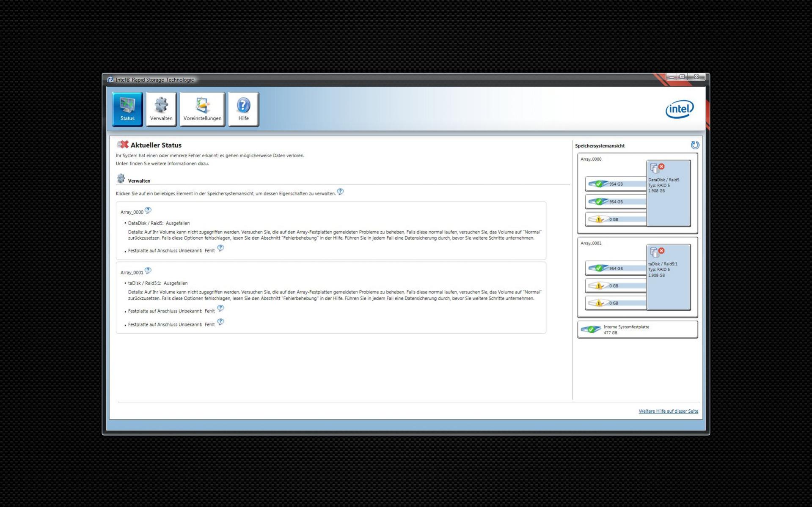Open help icon for first missing disk under Array_0001
Viewport: 812px width, 507px height.
pos(220,309)
